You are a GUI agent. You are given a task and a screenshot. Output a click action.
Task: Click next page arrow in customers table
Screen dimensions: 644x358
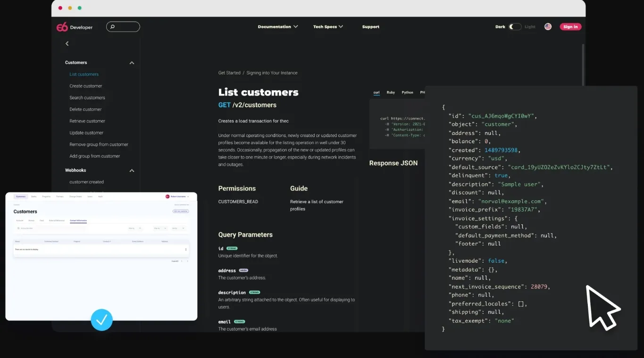187,261
